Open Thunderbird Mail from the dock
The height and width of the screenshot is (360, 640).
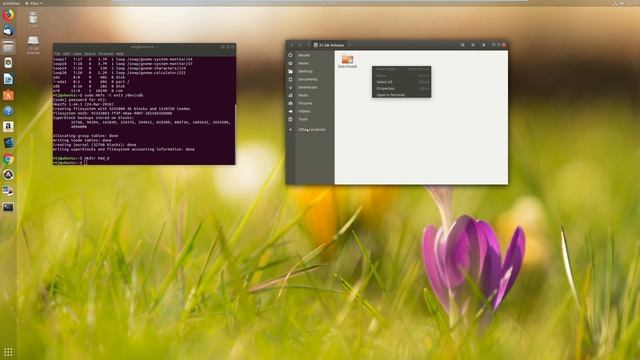tap(8, 31)
